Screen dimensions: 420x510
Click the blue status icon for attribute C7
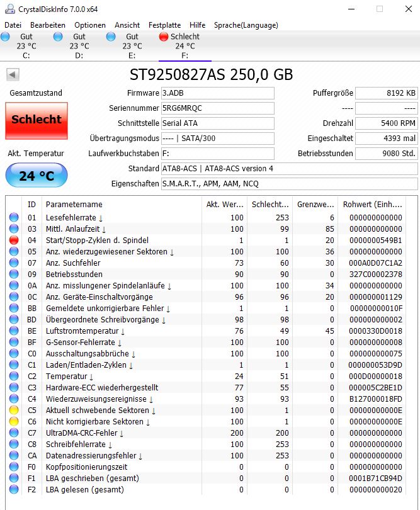tap(14, 433)
